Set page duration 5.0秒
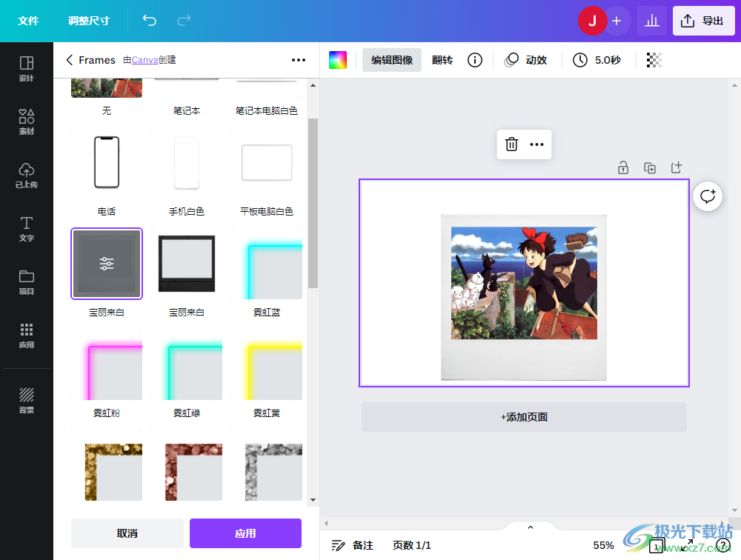Image resolution: width=741 pixels, height=560 pixels. [597, 60]
